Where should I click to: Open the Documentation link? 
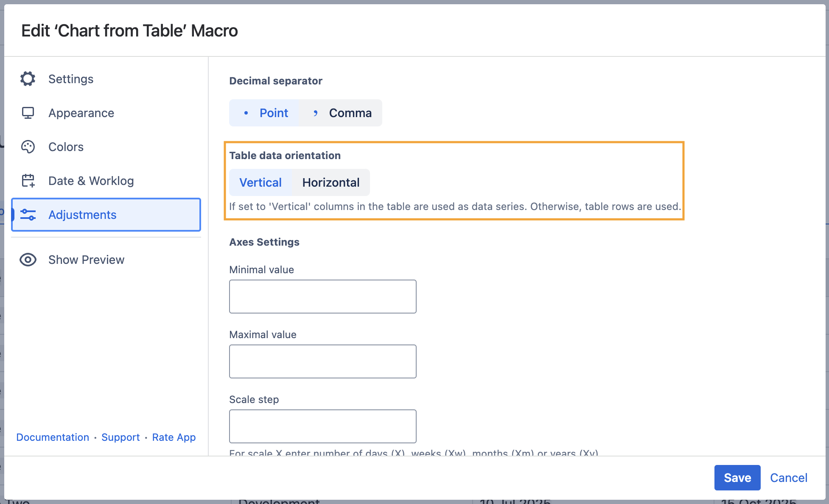pyautogui.click(x=53, y=437)
